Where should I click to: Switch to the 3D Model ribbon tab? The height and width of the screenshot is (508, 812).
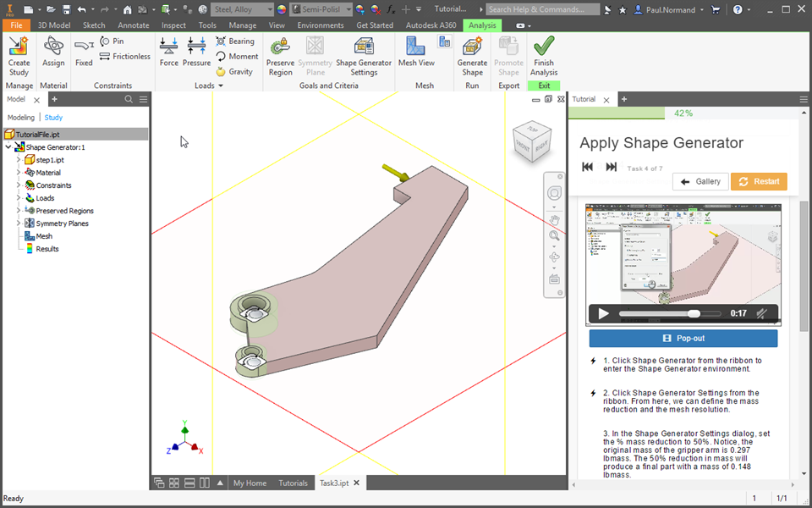53,25
